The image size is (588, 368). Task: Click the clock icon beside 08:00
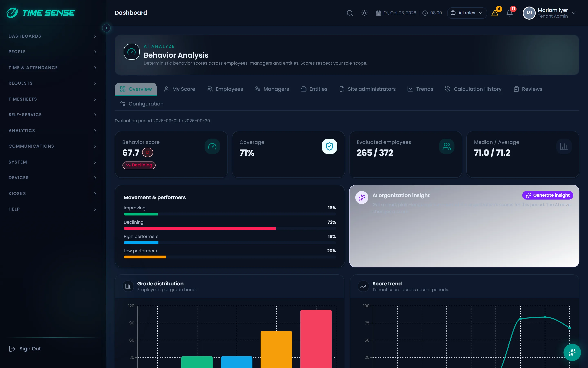(x=425, y=13)
